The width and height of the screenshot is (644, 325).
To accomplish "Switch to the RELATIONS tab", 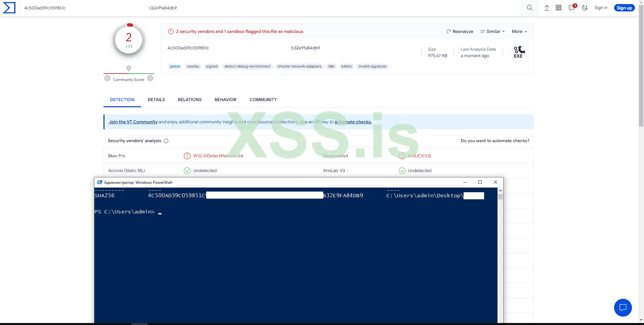I will 190,100.
